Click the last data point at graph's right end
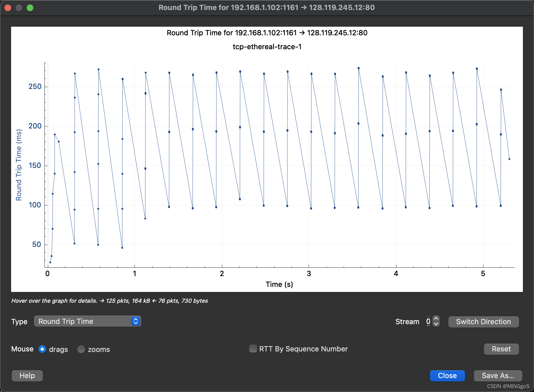The height and width of the screenshot is (392, 534). click(509, 159)
